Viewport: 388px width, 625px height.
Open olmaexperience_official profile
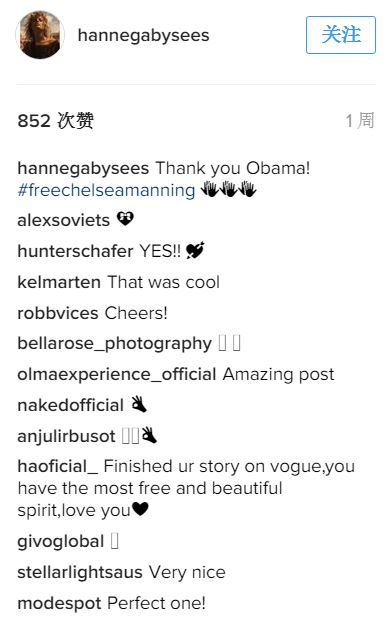click(117, 374)
